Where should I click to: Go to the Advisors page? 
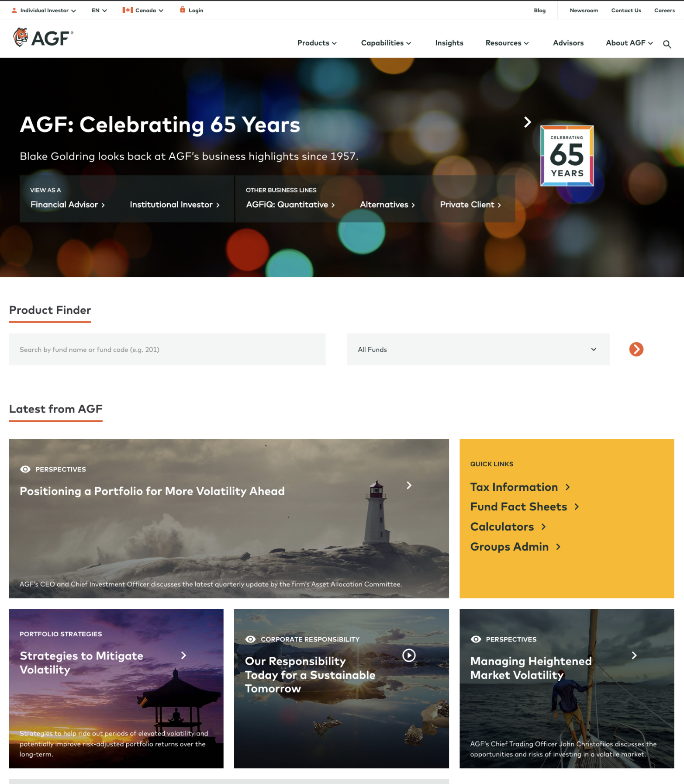click(568, 43)
